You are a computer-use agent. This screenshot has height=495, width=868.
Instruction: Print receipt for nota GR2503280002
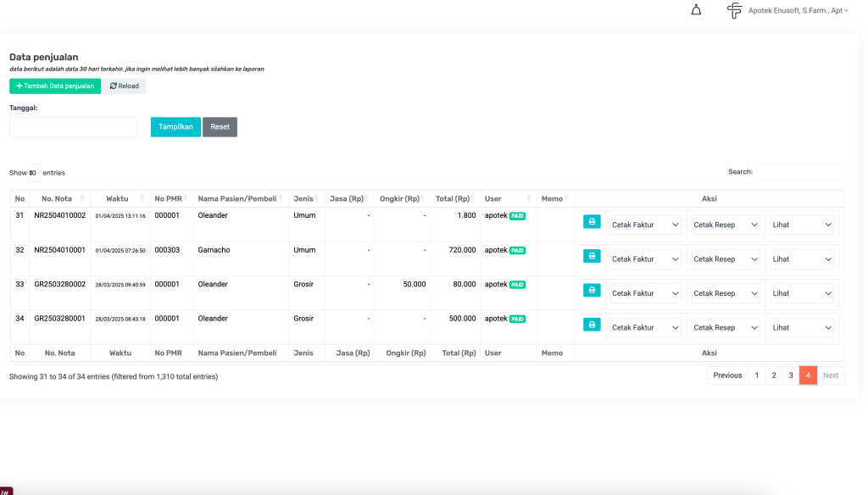pyautogui.click(x=592, y=290)
